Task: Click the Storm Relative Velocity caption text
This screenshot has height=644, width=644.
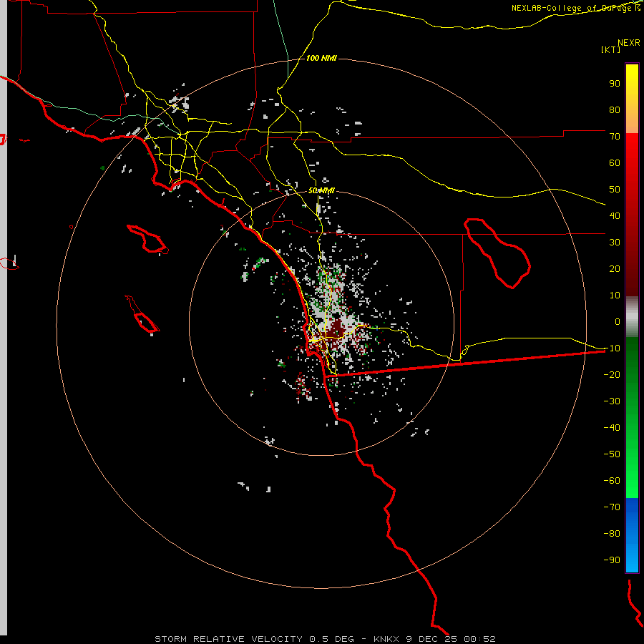Action: (326, 639)
